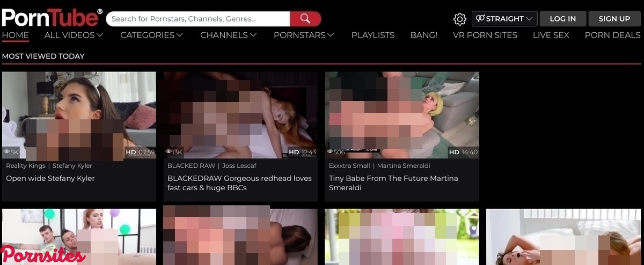The height and width of the screenshot is (265, 644).
Task: Click the eye views icon showing 5K
Action: [7, 153]
